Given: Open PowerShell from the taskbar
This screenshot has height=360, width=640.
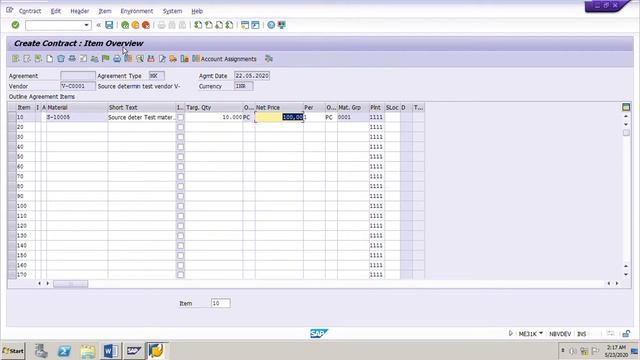Looking at the screenshot, I should point(64,351).
